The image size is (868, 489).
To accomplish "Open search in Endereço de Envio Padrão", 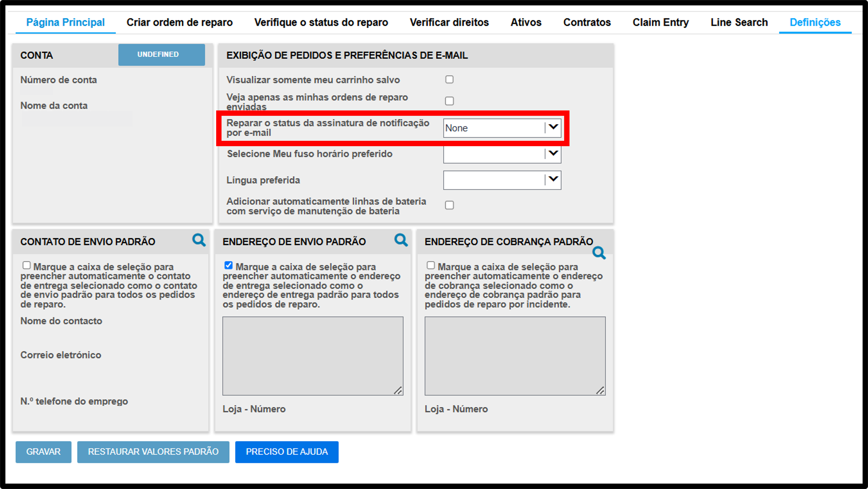I will 401,240.
